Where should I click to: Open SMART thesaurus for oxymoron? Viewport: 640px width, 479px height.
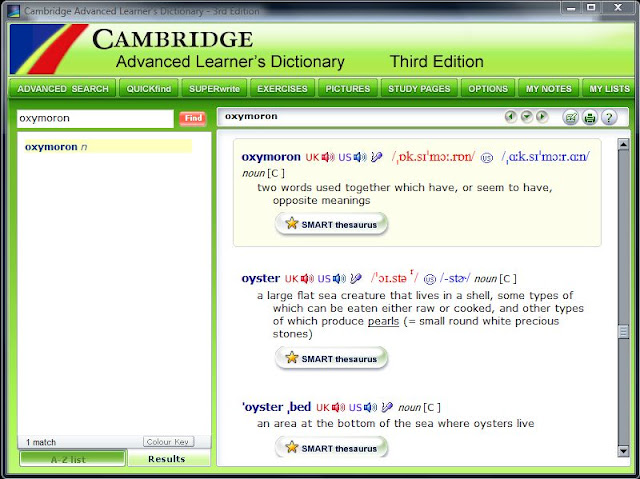331,224
